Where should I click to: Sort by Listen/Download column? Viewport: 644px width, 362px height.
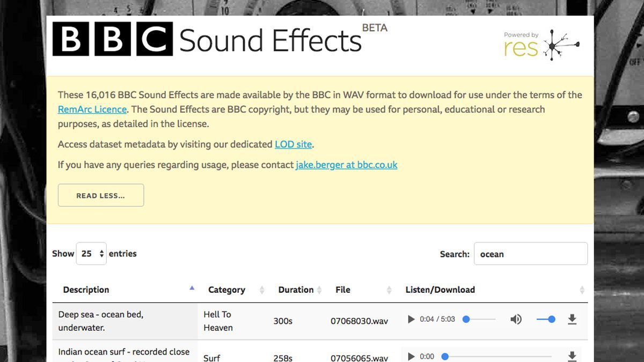492,290
